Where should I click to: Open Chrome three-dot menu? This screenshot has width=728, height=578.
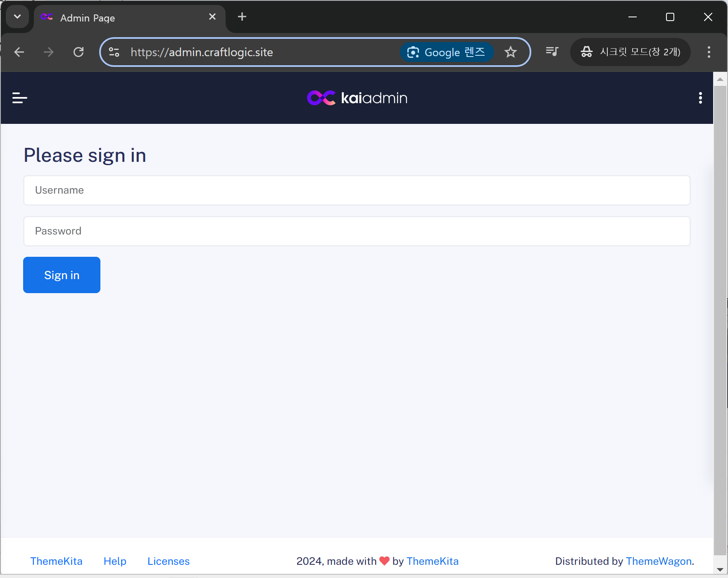[x=709, y=52]
